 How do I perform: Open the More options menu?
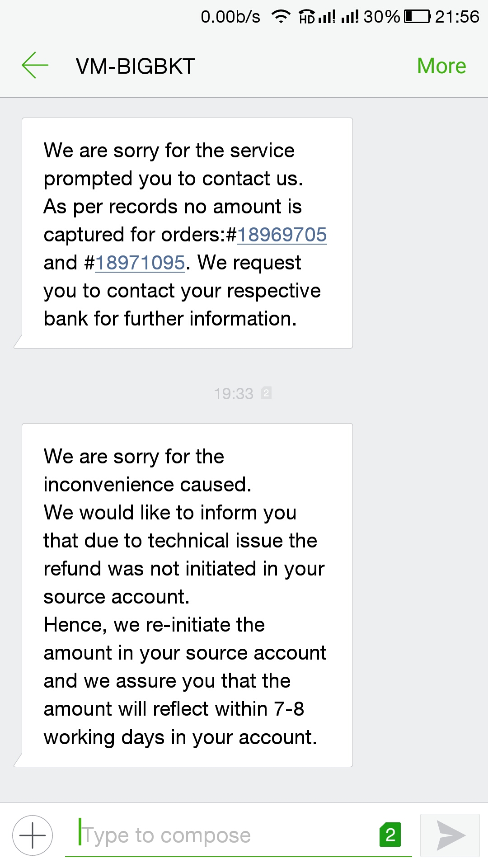point(441,66)
